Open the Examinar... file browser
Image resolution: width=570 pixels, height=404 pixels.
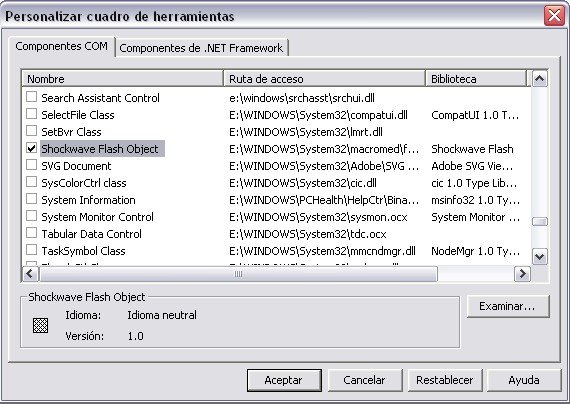(508, 306)
